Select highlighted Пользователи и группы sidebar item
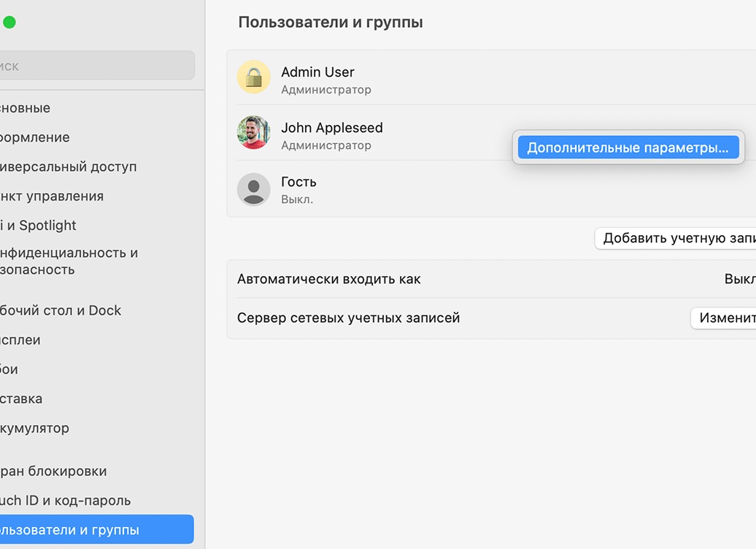Screen dimensions: 756x549 tap(96, 529)
